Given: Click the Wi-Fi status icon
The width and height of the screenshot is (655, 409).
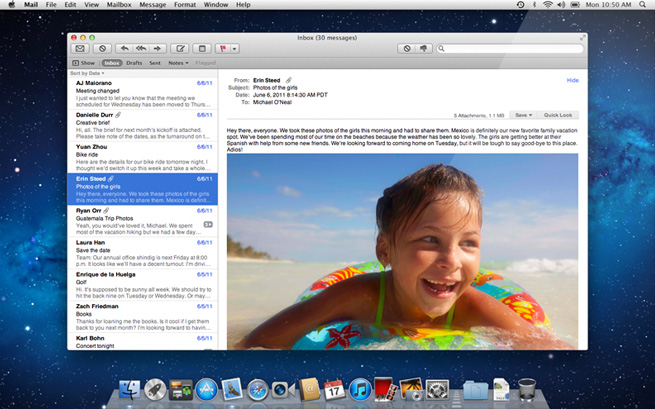Looking at the screenshot, I should (548, 5).
